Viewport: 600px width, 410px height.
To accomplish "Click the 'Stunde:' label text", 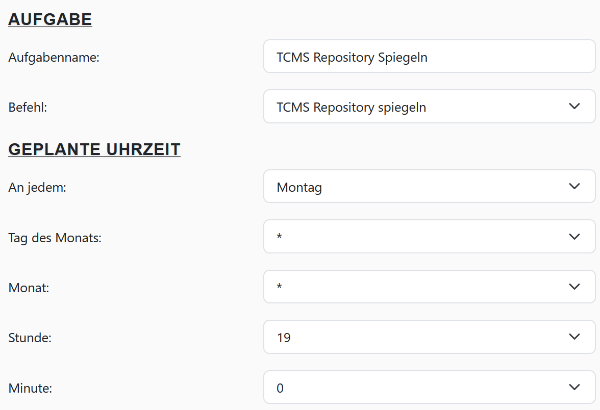I will point(30,337).
